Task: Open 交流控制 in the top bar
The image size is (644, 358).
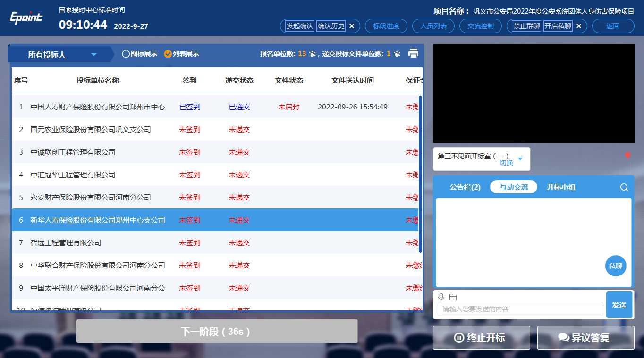Action: [x=481, y=26]
